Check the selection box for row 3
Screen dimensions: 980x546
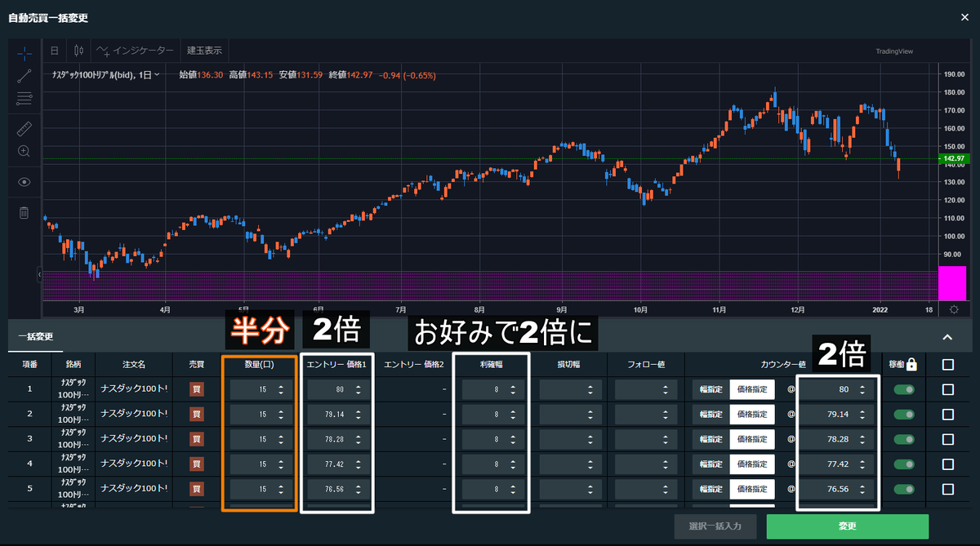point(947,439)
